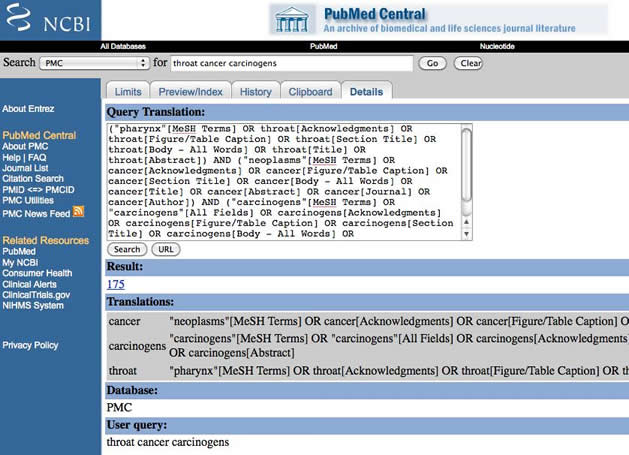Open FAQ in the sidebar

[x=37, y=157]
